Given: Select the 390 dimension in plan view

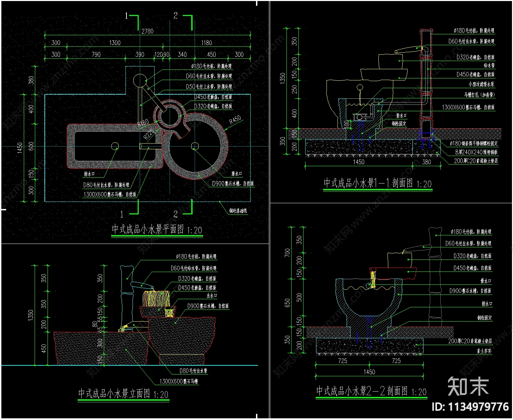Looking at the screenshot, I should click(140, 54).
